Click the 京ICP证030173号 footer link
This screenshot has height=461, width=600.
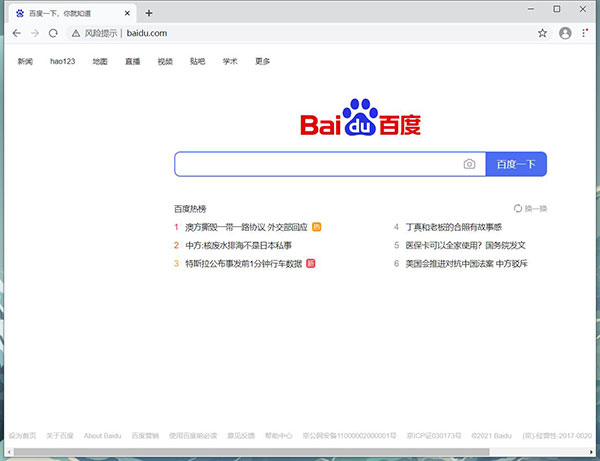[434, 436]
